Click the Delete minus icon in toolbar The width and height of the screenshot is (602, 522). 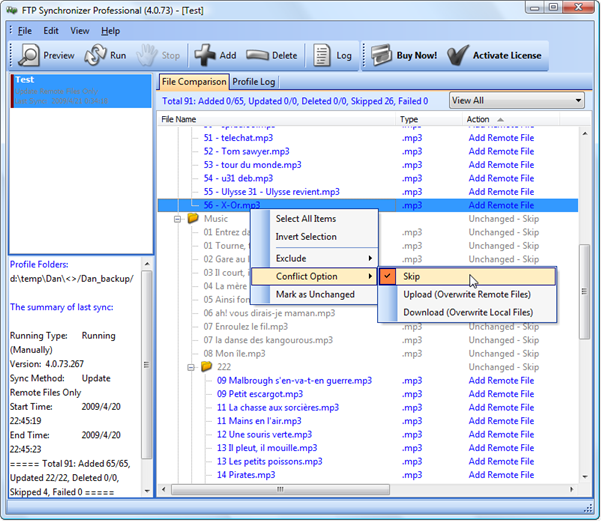258,55
